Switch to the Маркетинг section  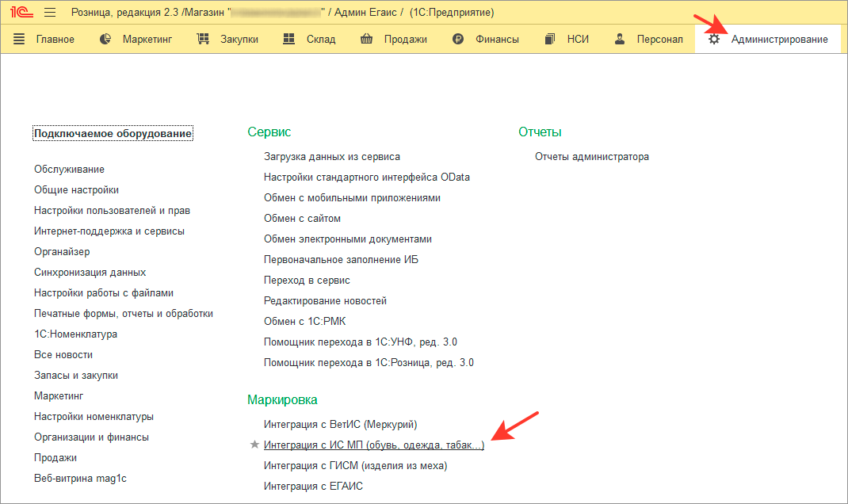tap(147, 40)
